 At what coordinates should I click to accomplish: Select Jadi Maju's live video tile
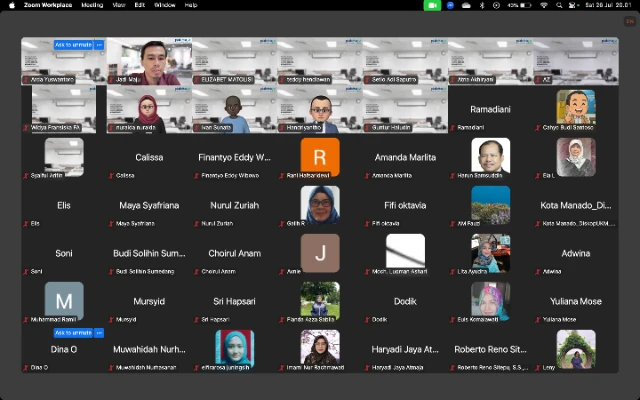(x=149, y=61)
